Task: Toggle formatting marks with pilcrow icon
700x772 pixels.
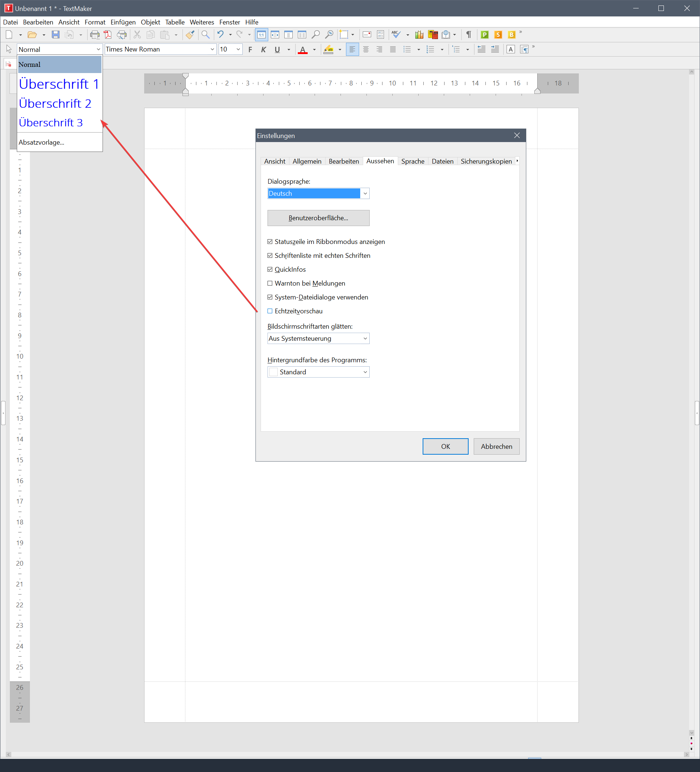Action: (469, 35)
